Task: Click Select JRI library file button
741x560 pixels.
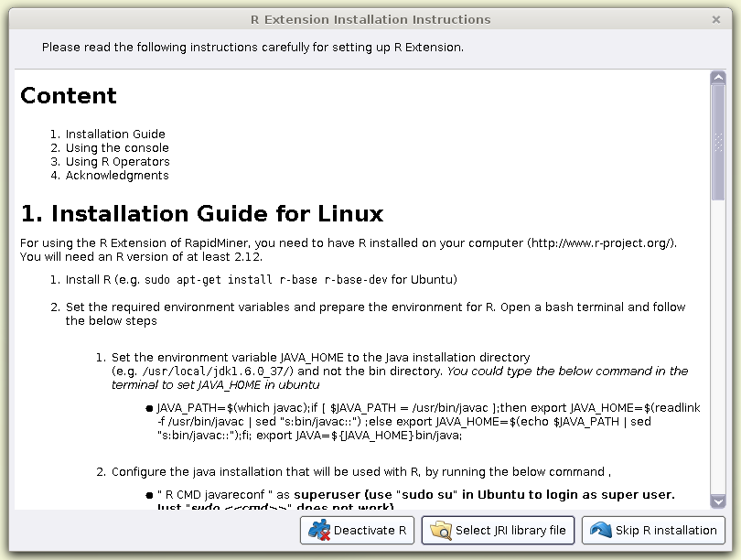Action: (498, 530)
